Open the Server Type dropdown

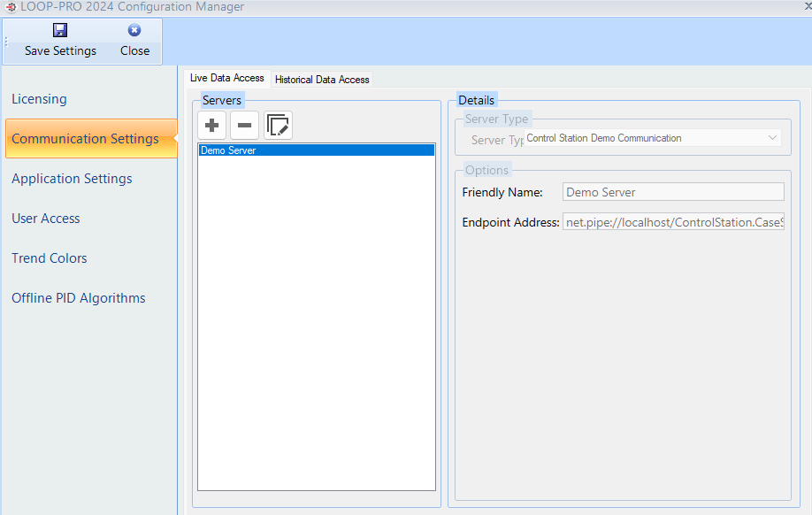point(653,138)
